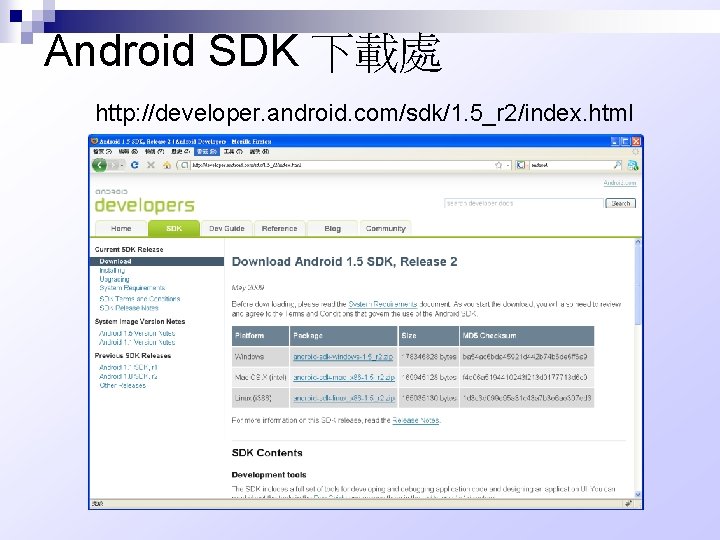Screen dimensions: 720x540
Task: Click the magnifier icon in browser search box
Action: pyautogui.click(x=618, y=165)
